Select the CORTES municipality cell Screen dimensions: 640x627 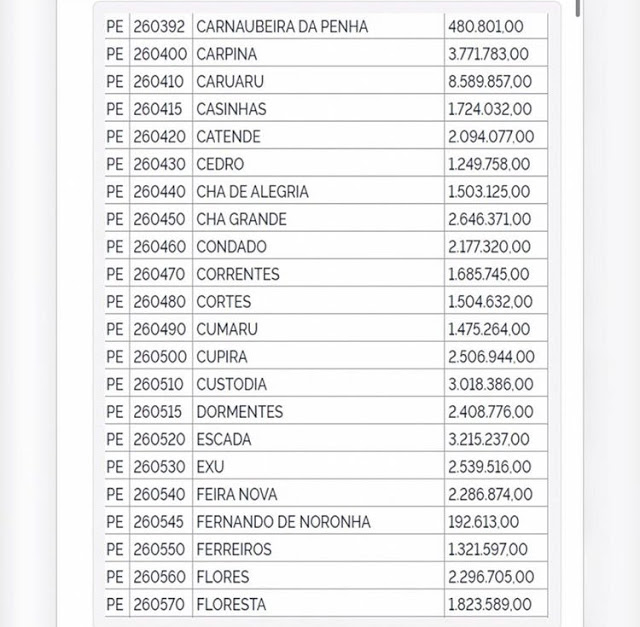224,301
